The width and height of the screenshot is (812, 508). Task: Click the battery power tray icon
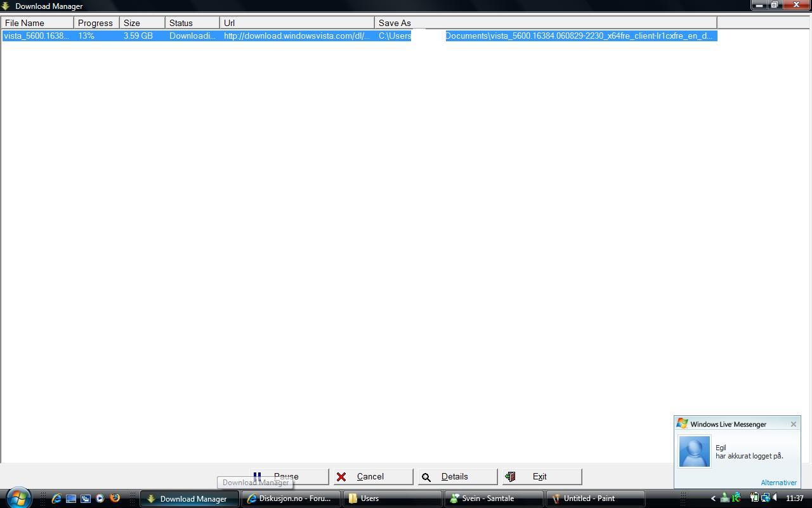pyautogui.click(x=754, y=498)
